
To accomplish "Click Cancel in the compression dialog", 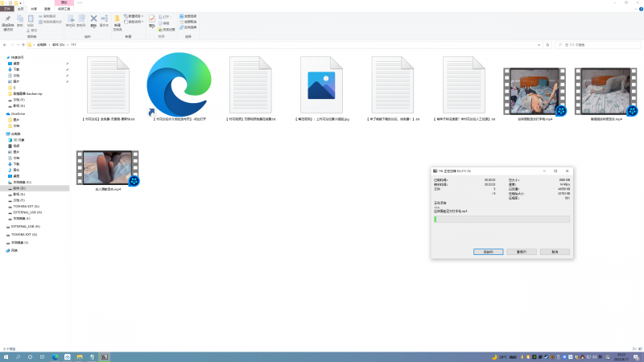I will click(555, 252).
